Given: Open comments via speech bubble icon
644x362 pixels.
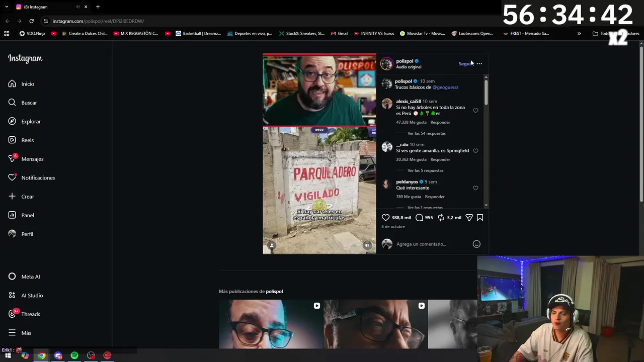Looking at the screenshot, I should [419, 218].
